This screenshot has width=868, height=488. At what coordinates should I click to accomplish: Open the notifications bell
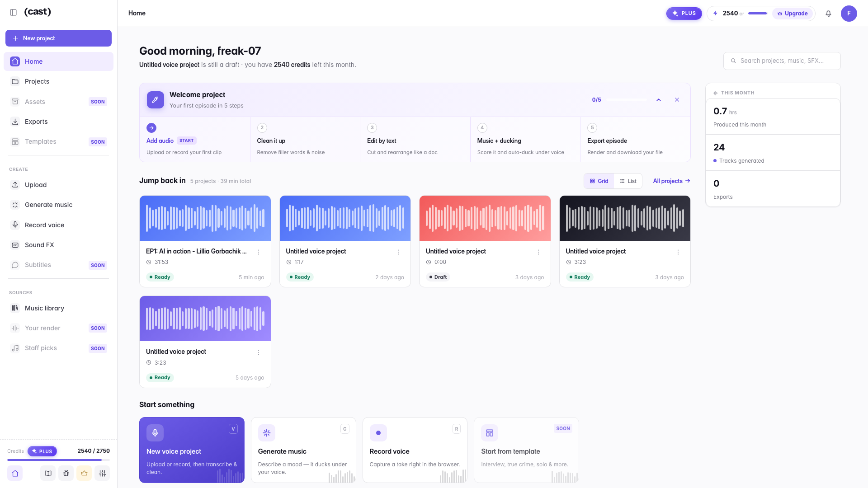[x=828, y=14]
